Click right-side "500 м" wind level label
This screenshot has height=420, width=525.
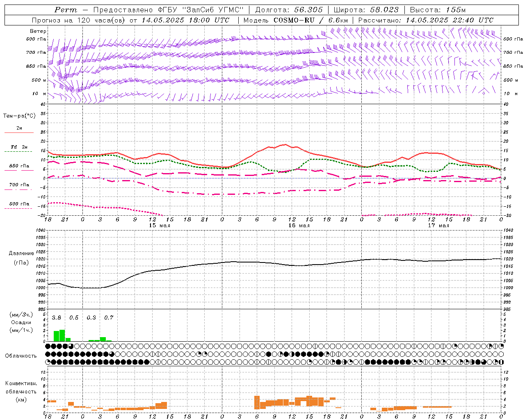[x=511, y=80]
